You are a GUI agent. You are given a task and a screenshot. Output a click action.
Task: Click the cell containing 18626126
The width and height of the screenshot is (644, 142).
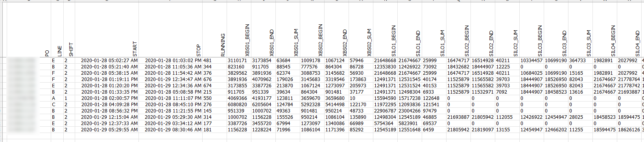click(x=629, y=130)
